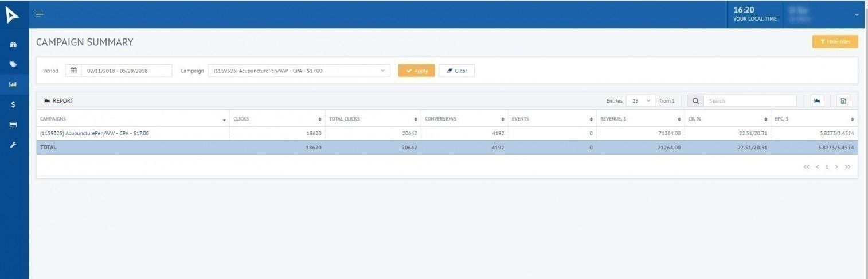Export the report with spreadsheet icon

coord(843,101)
